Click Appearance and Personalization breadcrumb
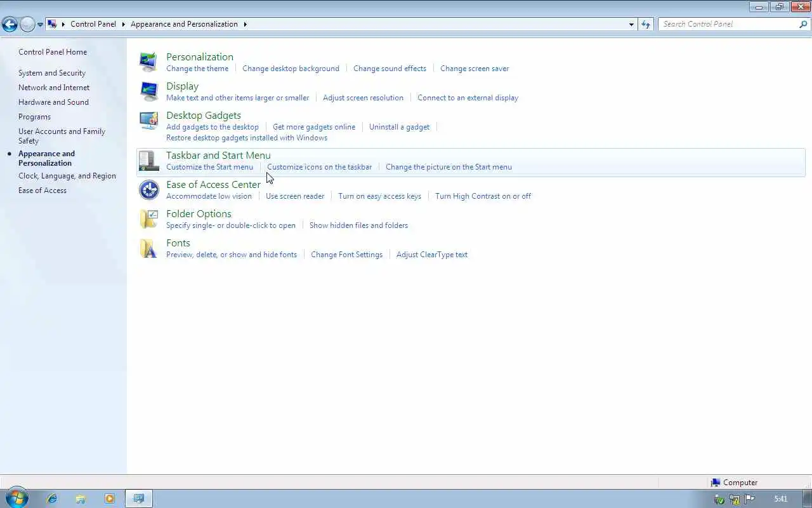812x508 pixels. 184,24
